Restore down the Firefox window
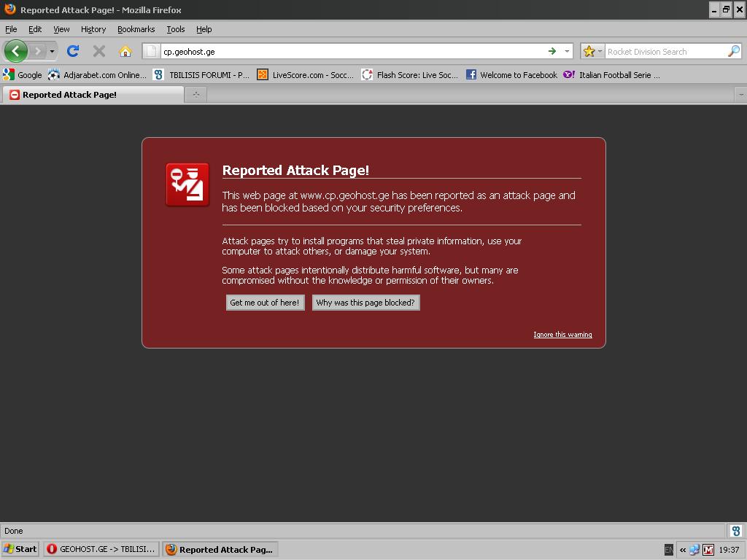The image size is (747, 560). (x=727, y=9)
